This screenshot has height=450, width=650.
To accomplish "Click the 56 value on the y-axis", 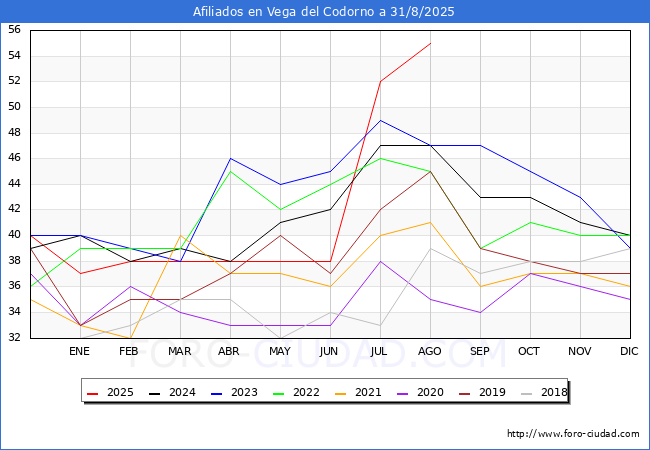I will [14, 30].
